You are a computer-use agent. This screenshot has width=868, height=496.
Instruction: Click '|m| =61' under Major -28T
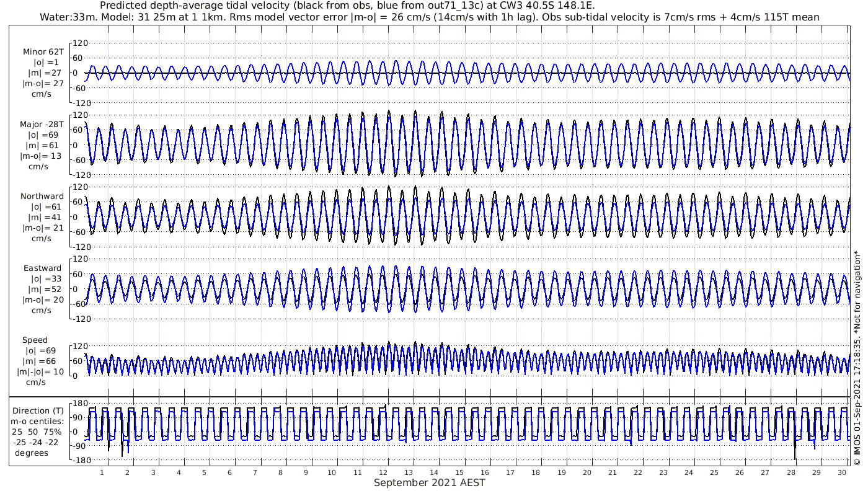pos(43,145)
